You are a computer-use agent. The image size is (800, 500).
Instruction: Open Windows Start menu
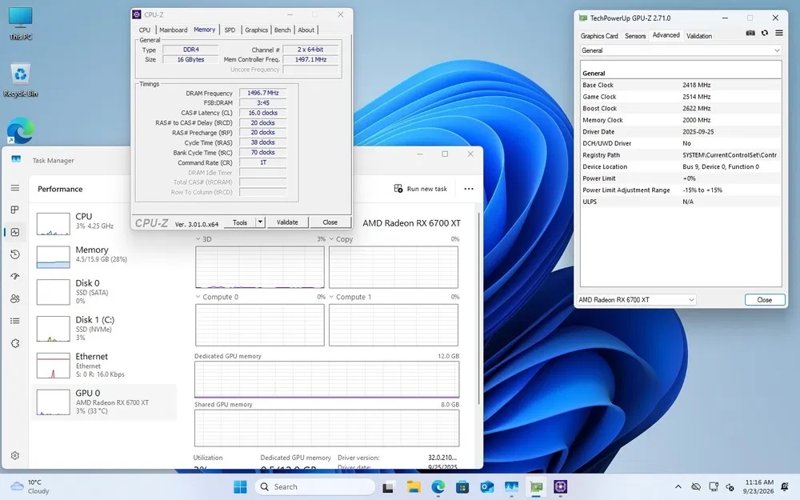pos(240,487)
